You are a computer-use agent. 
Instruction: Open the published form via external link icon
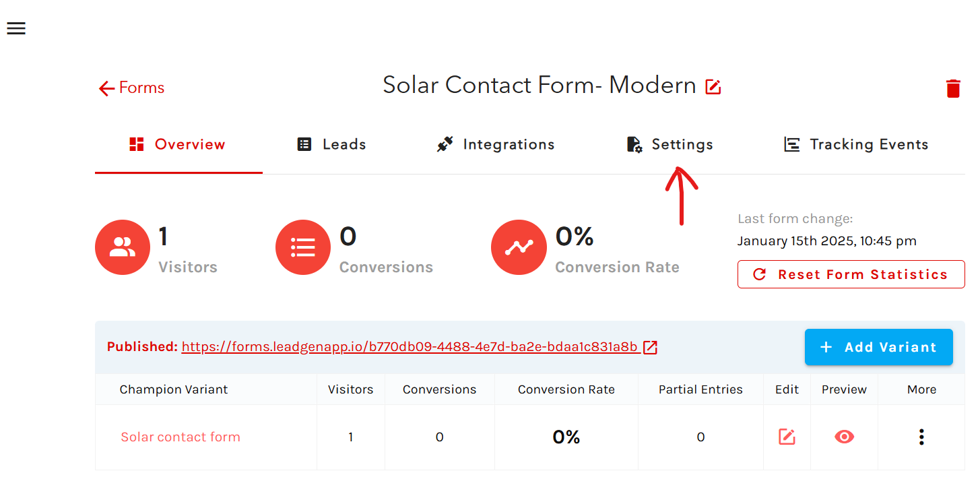coord(649,347)
